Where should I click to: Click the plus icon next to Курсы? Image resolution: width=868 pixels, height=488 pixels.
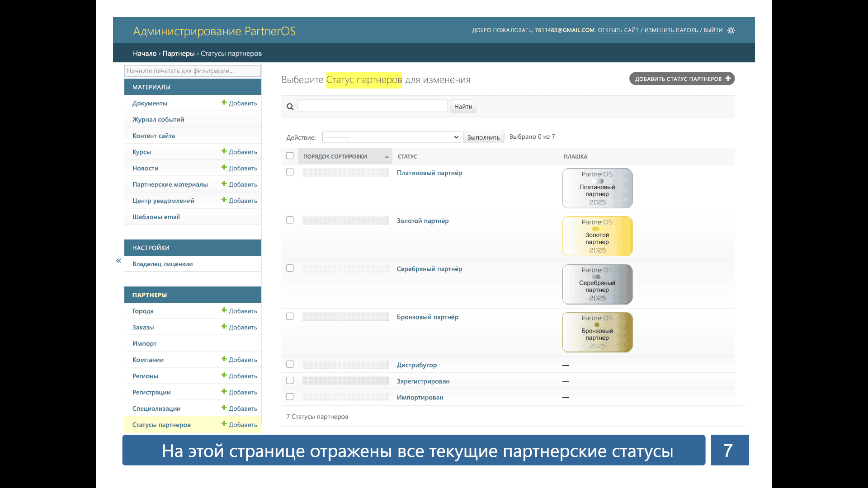(224, 151)
